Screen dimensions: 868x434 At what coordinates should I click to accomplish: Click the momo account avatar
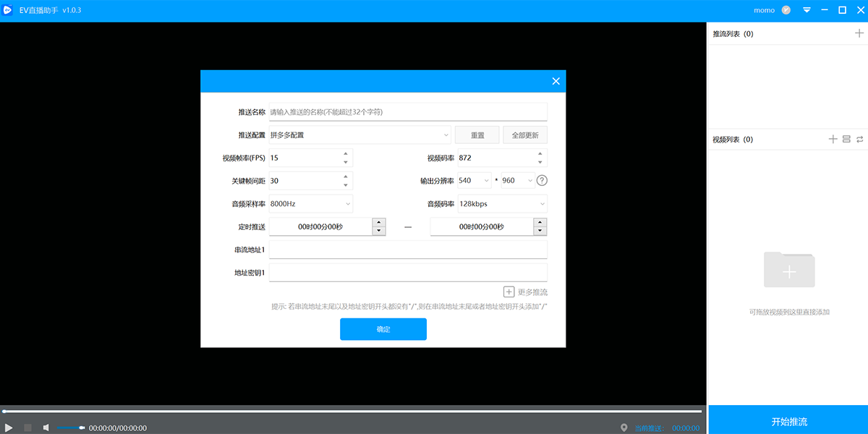786,10
